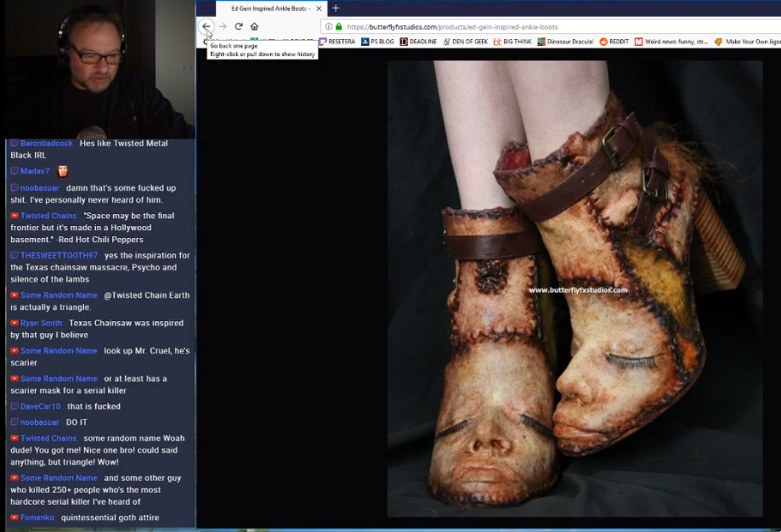
Task: Open the browser Home page
Action: point(254,26)
